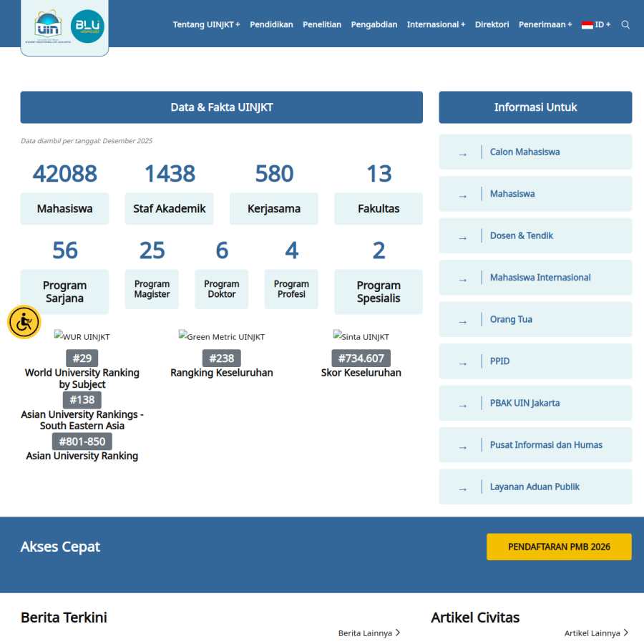Open the Penelitian menu item
644x644 pixels.
pyautogui.click(x=321, y=24)
